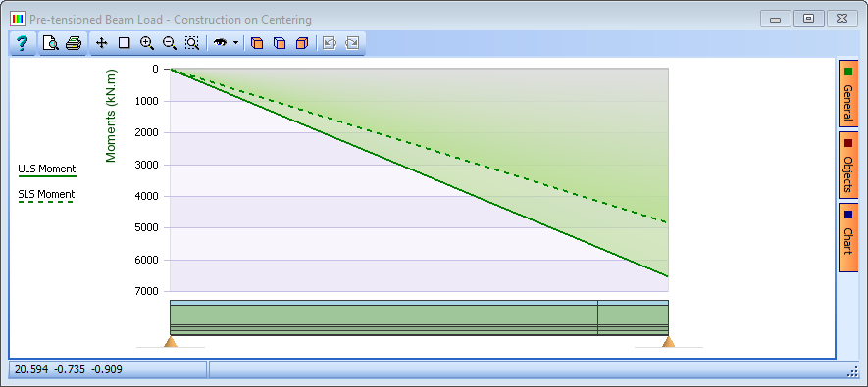Open the General side tab
Viewport: 868px width, 387px height.
[x=848, y=93]
